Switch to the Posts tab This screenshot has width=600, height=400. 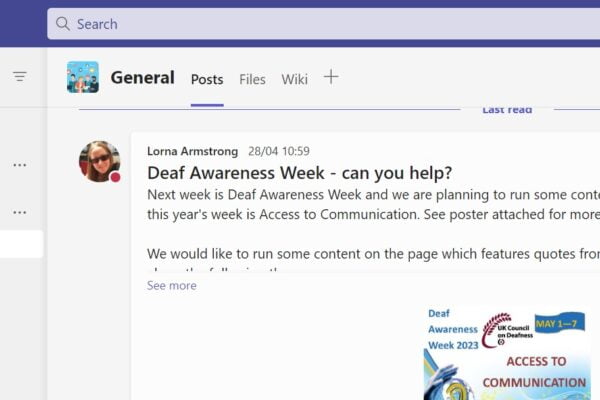207,79
